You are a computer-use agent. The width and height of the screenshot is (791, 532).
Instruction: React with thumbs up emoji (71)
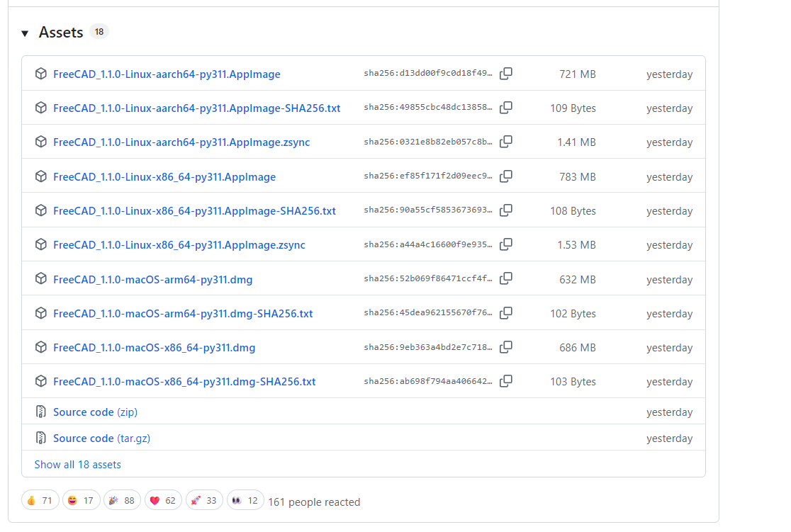40,500
